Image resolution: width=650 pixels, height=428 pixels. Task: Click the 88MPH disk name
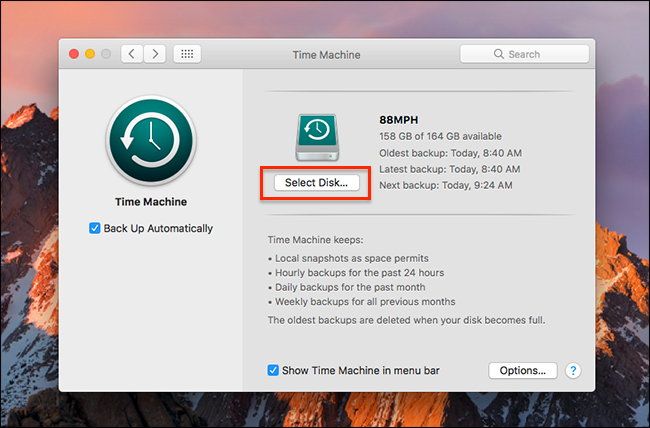398,120
